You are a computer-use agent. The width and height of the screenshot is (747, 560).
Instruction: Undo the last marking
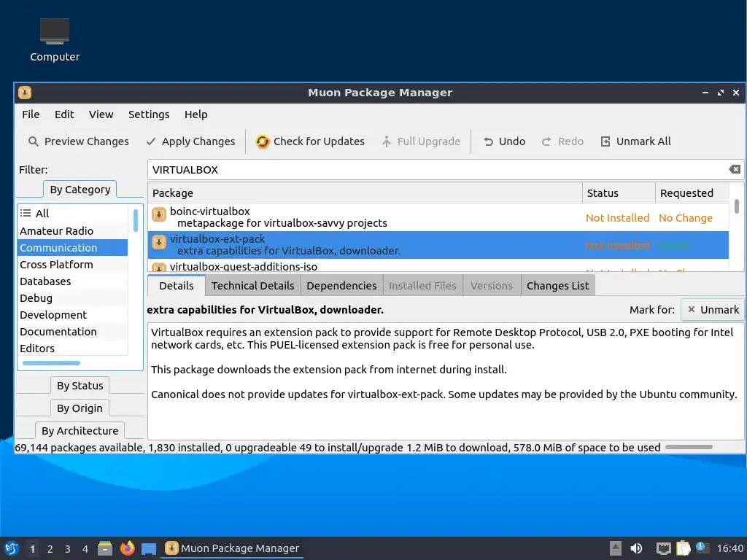(505, 141)
